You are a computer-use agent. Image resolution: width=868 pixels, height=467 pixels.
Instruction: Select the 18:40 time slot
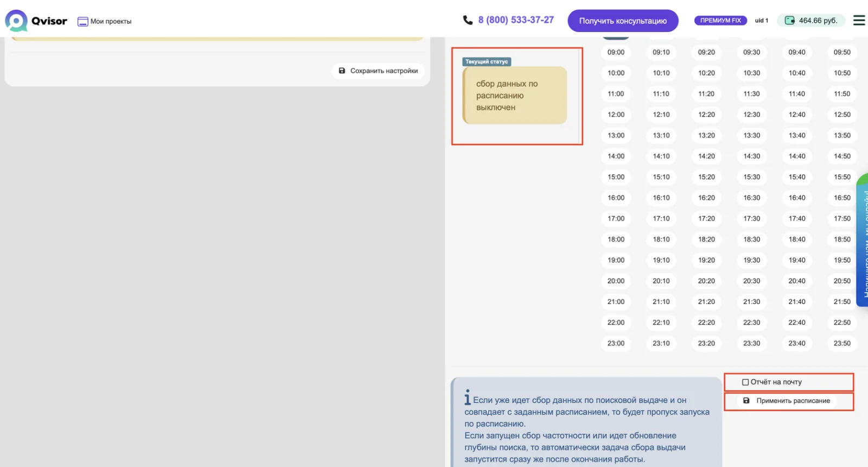click(797, 239)
